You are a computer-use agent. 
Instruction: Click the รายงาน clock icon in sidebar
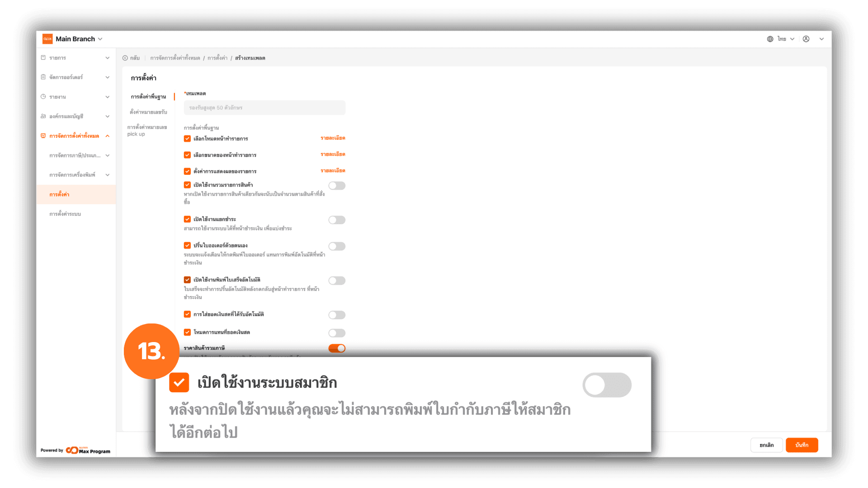click(43, 96)
